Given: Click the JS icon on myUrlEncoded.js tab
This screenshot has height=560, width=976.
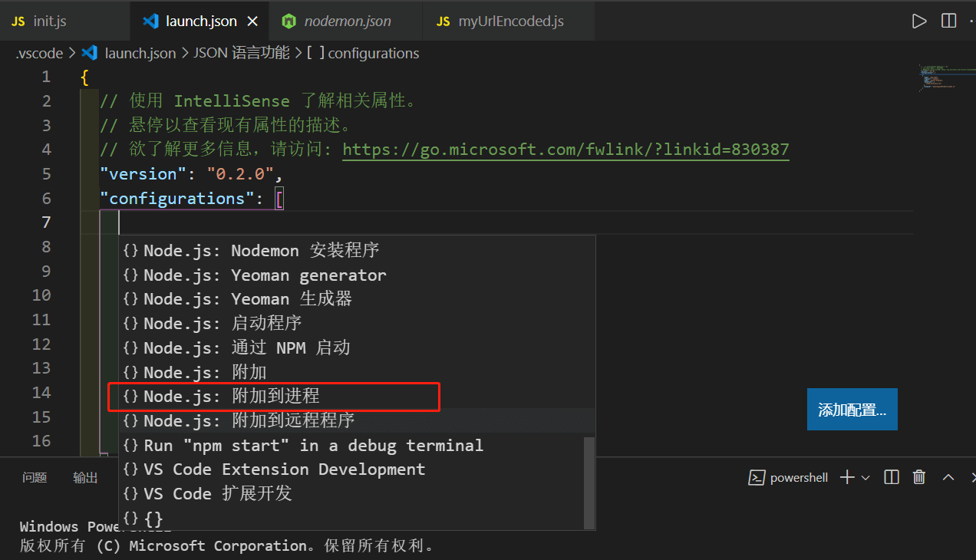Looking at the screenshot, I should [x=443, y=21].
